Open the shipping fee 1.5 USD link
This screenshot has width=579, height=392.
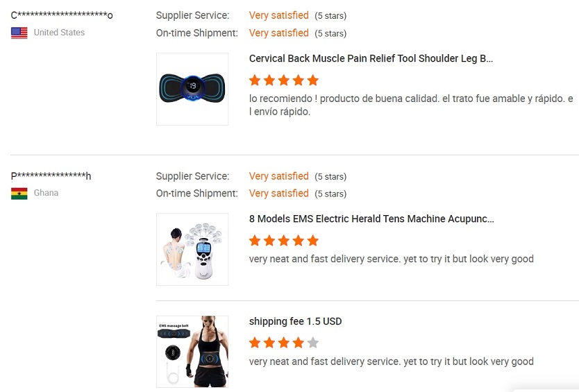[x=296, y=321]
